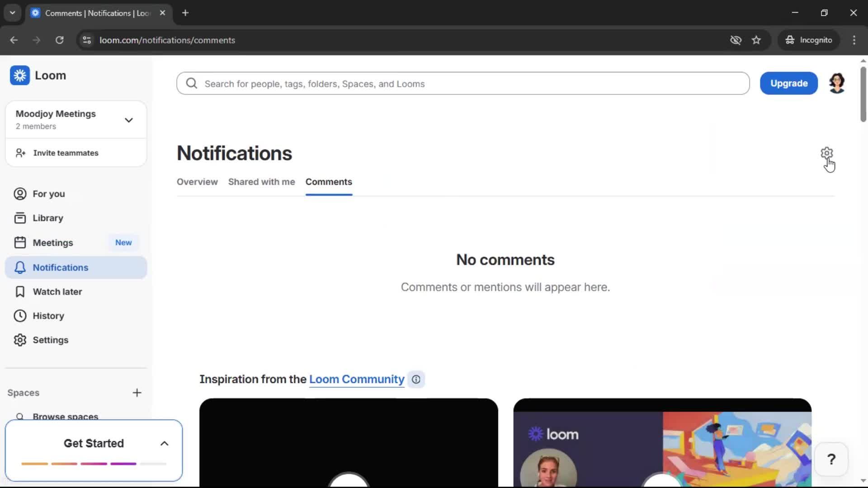Open notification settings gear icon
This screenshot has height=488, width=868.
pyautogui.click(x=826, y=153)
